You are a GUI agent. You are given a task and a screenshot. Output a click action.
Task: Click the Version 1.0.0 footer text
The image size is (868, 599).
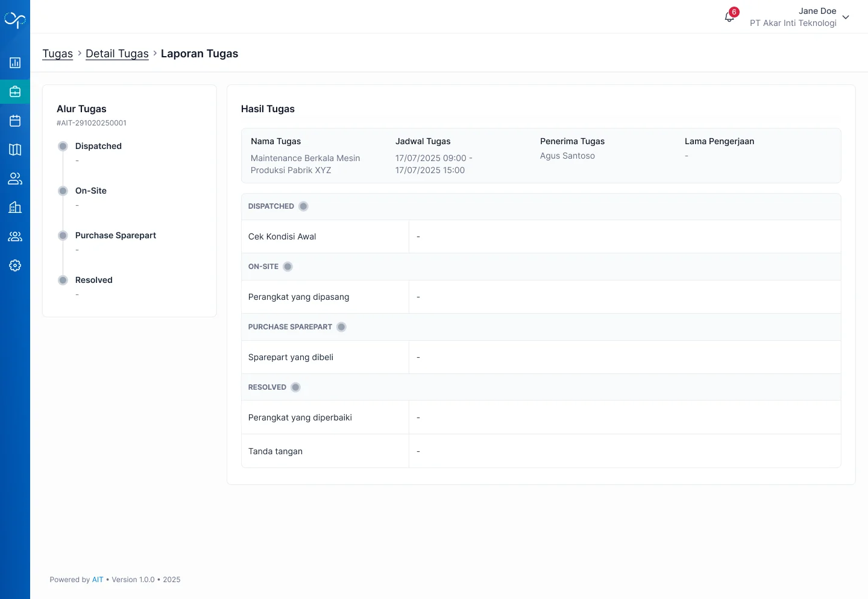(133, 580)
